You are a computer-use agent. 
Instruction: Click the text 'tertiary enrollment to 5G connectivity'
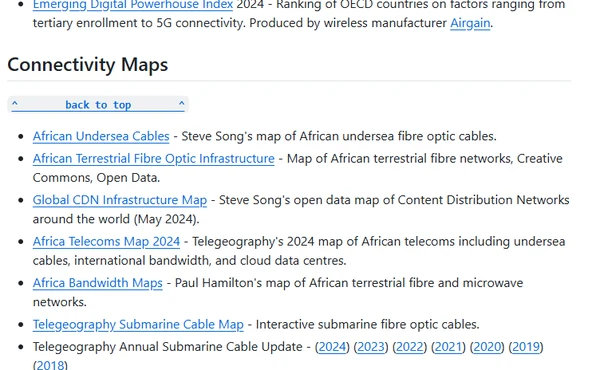[139, 23]
